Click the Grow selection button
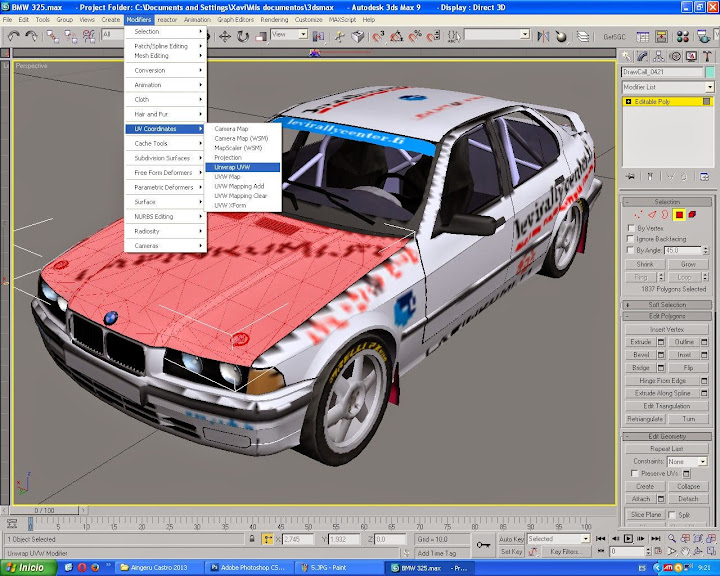The height and width of the screenshot is (576, 720). coord(688,264)
